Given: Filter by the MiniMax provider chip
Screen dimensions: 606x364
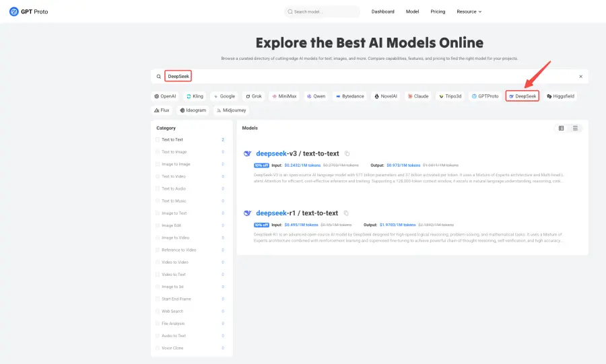Looking at the screenshot, I should pos(284,96).
